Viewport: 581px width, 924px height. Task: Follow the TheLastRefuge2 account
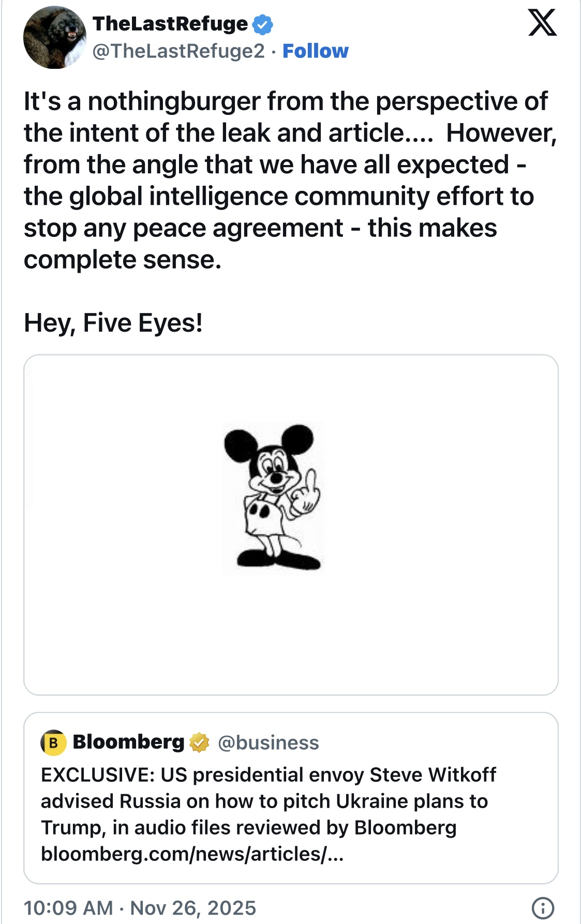click(x=316, y=51)
